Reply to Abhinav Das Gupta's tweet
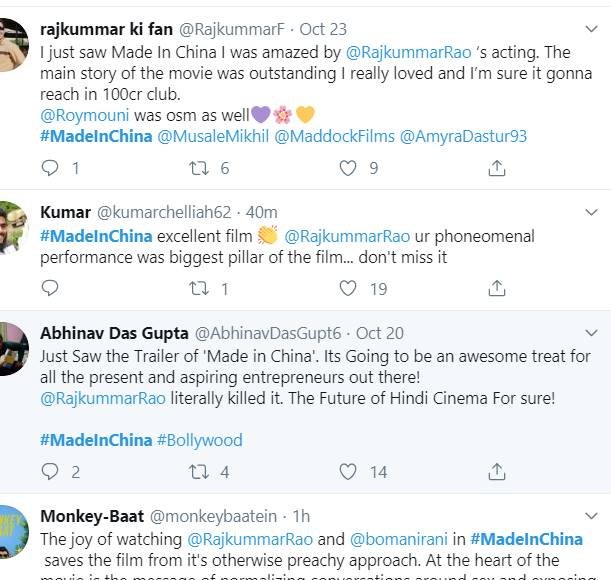Viewport: 611px width, 580px height. [50, 472]
